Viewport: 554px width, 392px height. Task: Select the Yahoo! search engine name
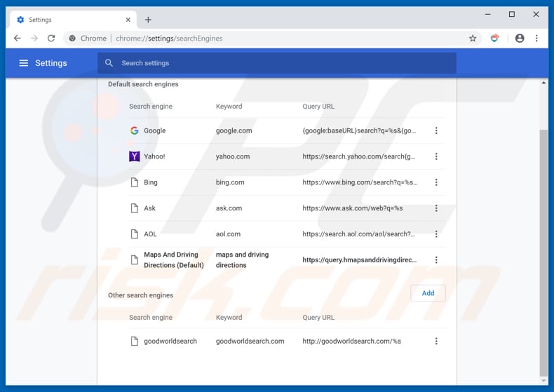click(154, 156)
